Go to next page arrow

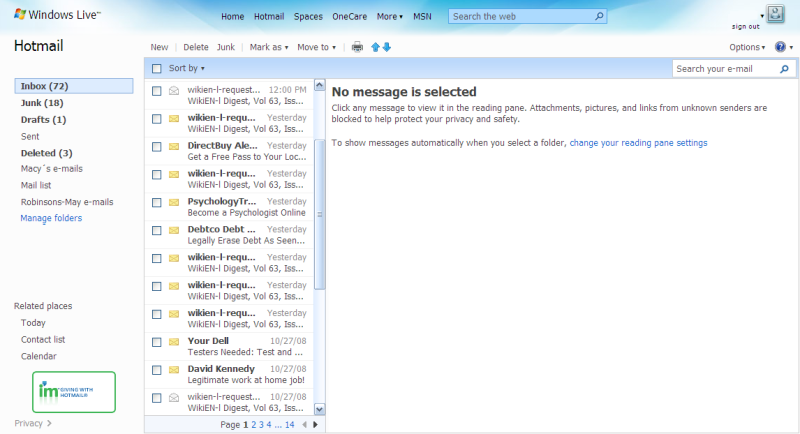coord(315,424)
